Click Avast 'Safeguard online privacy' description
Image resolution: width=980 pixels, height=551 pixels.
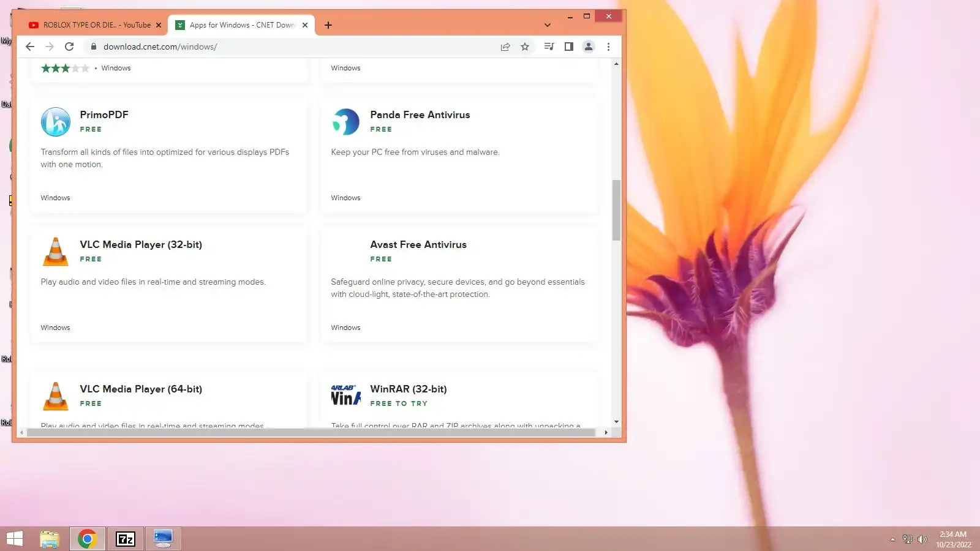[x=458, y=288]
